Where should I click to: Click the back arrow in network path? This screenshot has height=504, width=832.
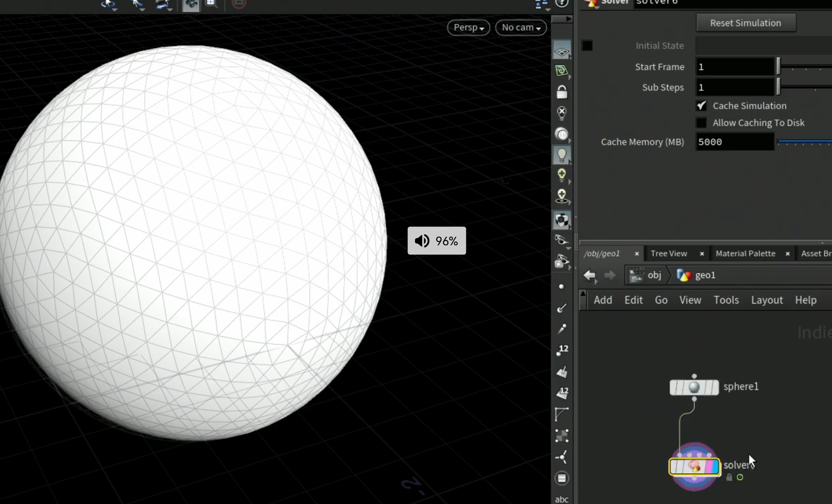(x=590, y=275)
